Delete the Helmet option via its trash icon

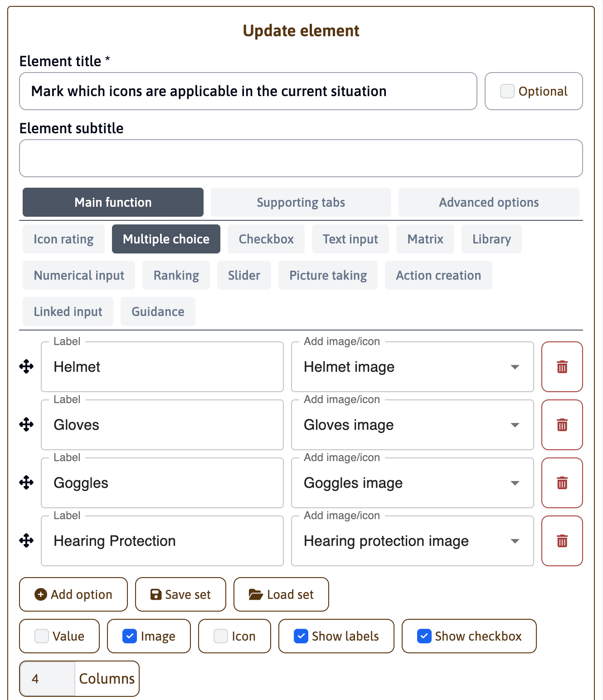pos(562,367)
